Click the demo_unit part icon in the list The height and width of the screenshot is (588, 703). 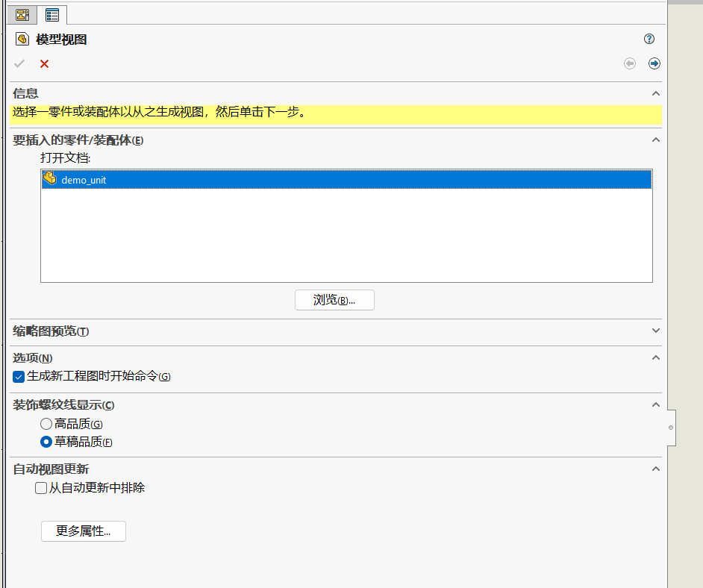click(50, 179)
